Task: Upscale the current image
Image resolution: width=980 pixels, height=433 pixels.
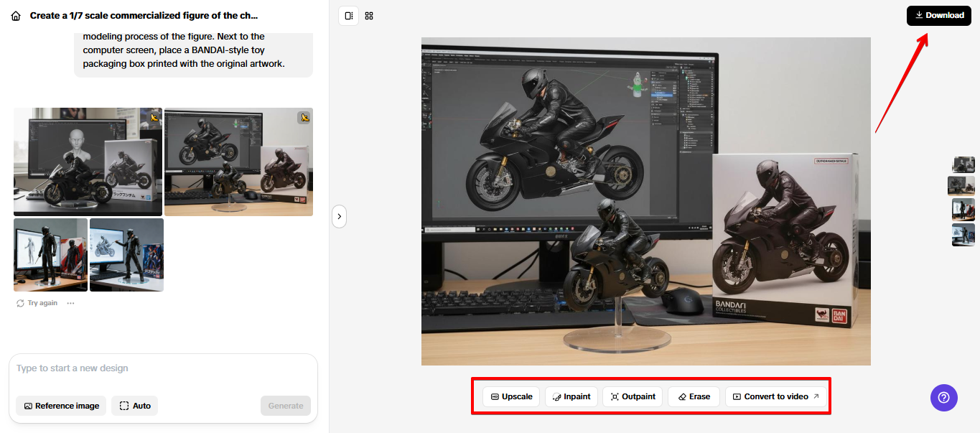Action: [510, 396]
